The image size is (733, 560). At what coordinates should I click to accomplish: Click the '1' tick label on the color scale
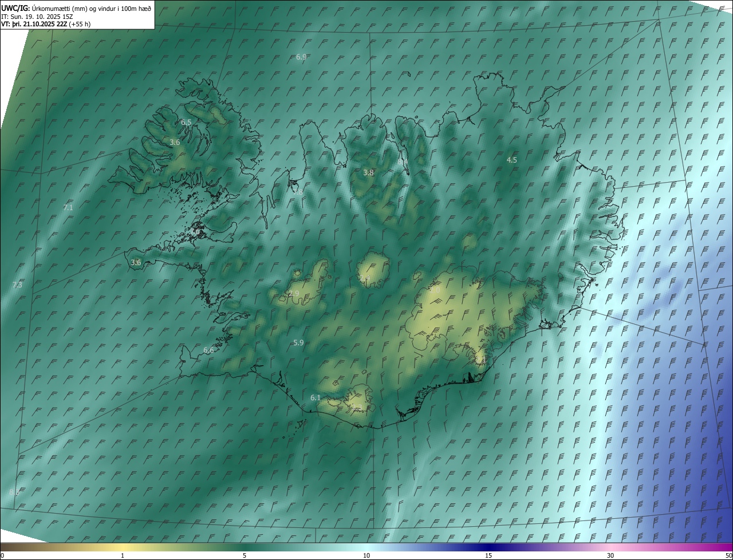(123, 556)
